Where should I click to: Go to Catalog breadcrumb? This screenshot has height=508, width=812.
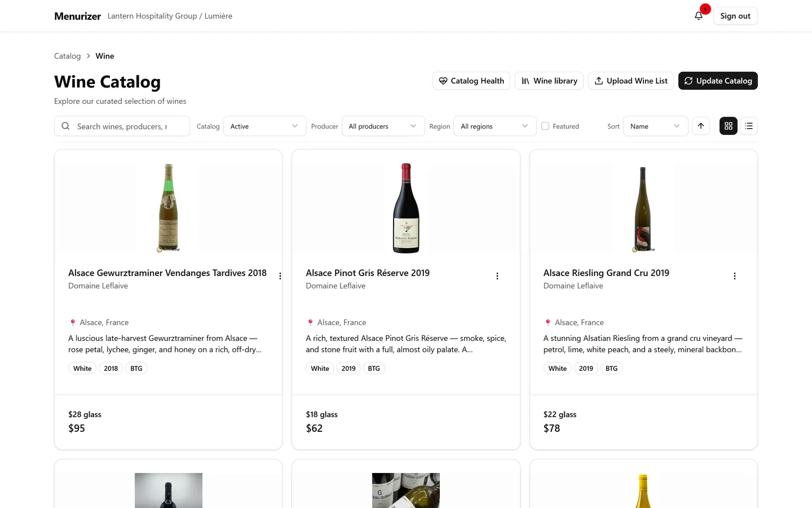(x=68, y=56)
